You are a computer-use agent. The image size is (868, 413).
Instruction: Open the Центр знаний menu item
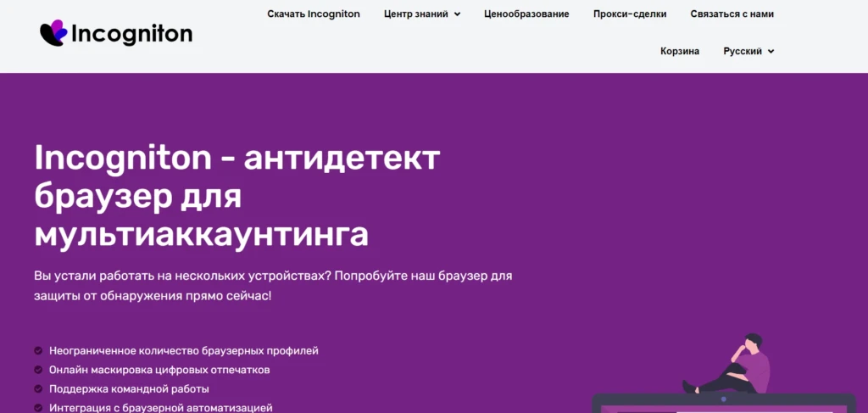tap(416, 14)
